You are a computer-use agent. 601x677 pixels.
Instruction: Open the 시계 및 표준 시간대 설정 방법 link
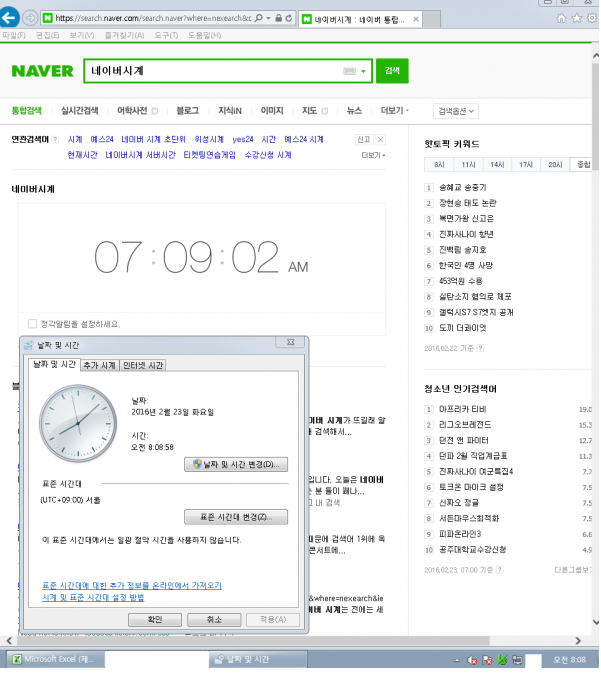(93, 598)
